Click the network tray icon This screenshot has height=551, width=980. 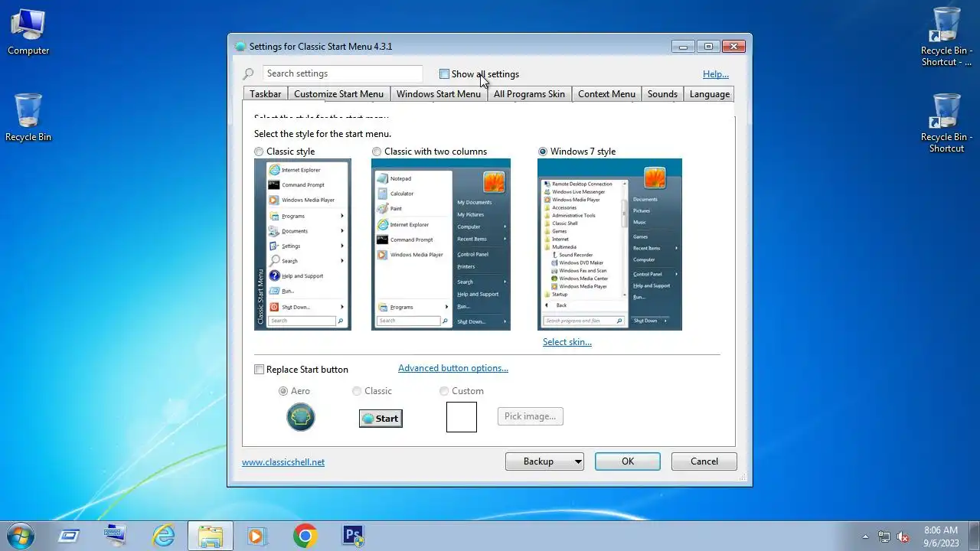click(884, 536)
